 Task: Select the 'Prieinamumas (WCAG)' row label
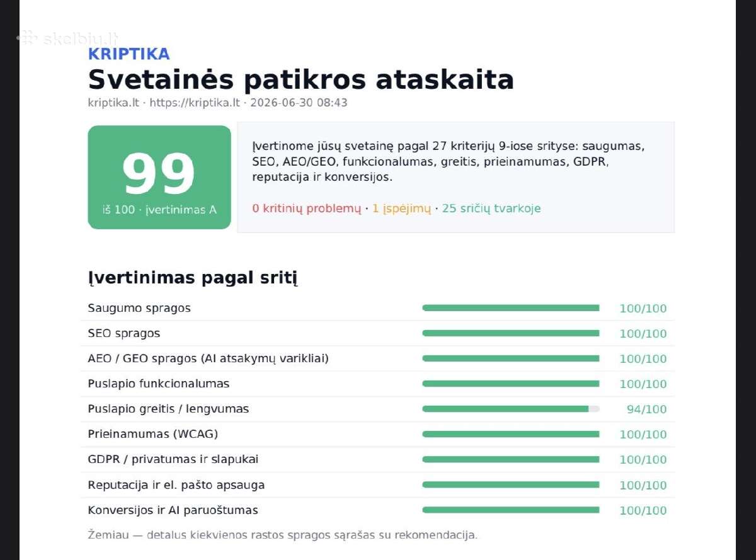(153, 434)
